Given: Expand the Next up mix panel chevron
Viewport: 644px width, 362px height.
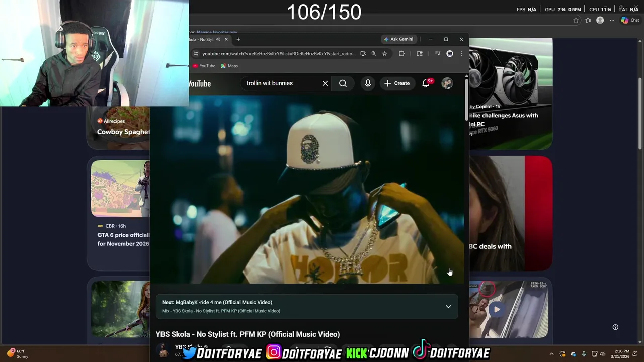Looking at the screenshot, I should [x=448, y=307].
